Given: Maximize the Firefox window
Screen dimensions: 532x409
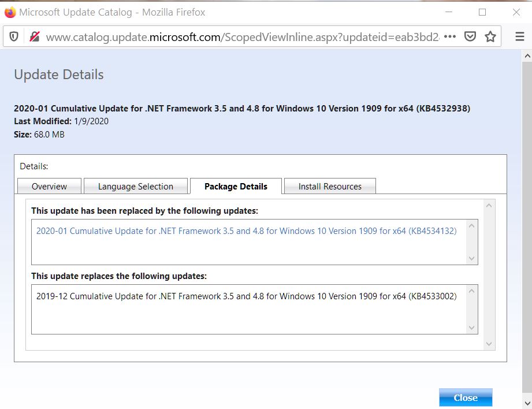Looking at the screenshot, I should click(x=482, y=12).
